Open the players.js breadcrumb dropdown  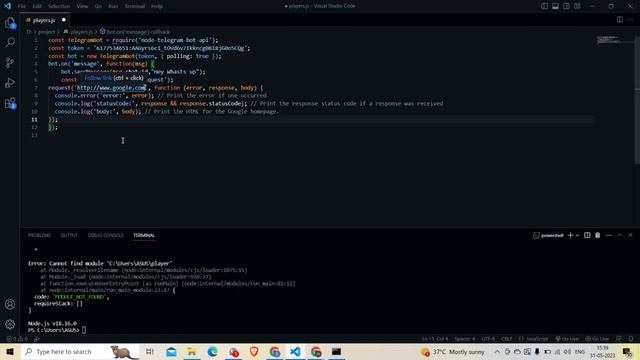(78, 32)
